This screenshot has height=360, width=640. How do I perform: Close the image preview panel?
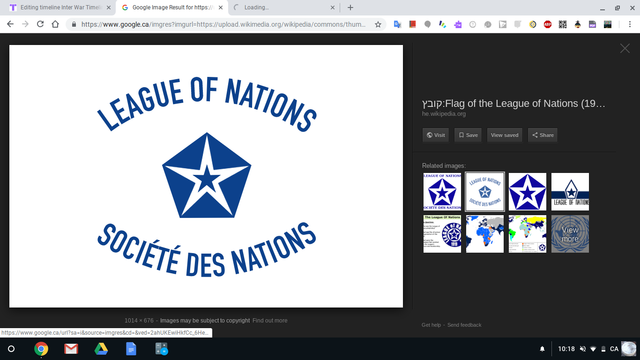(x=625, y=49)
